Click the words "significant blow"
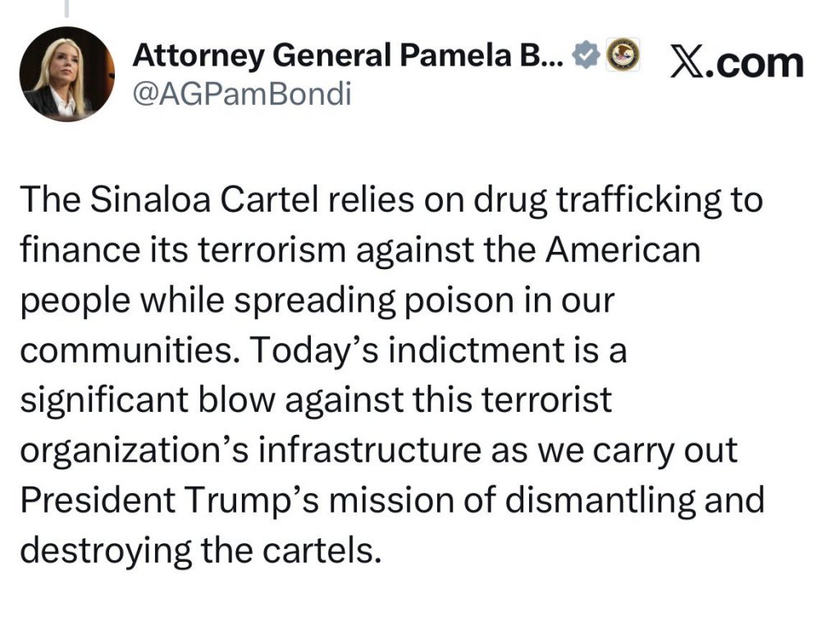The width and height of the screenshot is (840, 630). click(148, 401)
